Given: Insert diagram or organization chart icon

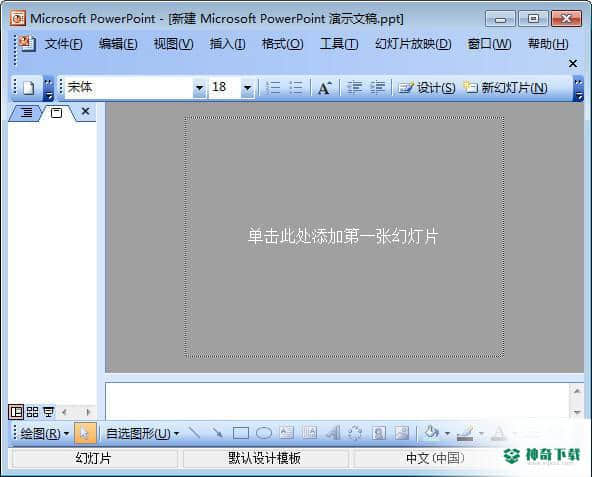Looking at the screenshot, I should 355,433.
